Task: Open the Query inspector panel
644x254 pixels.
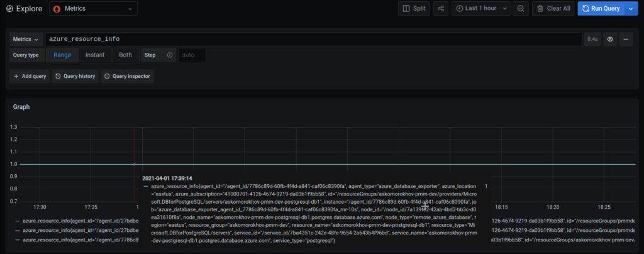Action: click(x=128, y=76)
